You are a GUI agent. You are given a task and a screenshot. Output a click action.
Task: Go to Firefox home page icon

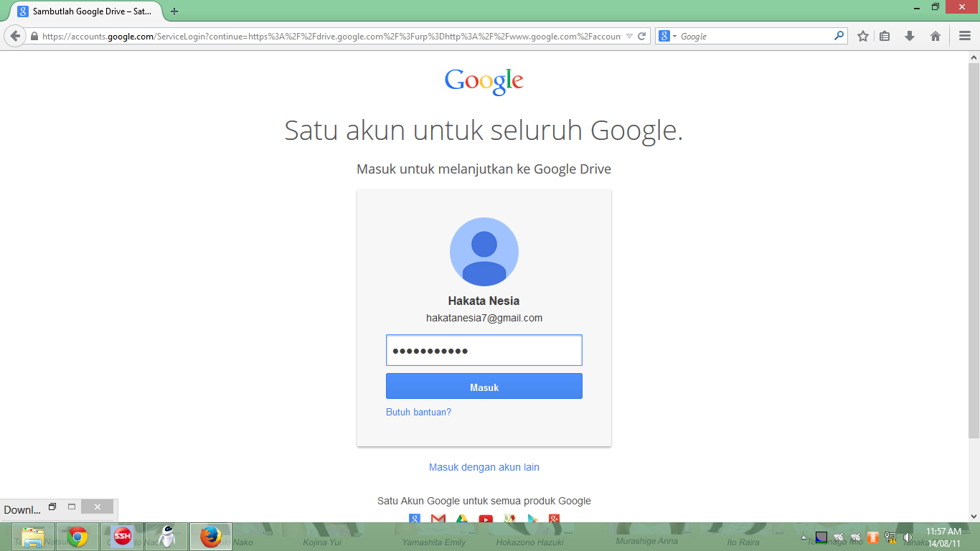936,36
